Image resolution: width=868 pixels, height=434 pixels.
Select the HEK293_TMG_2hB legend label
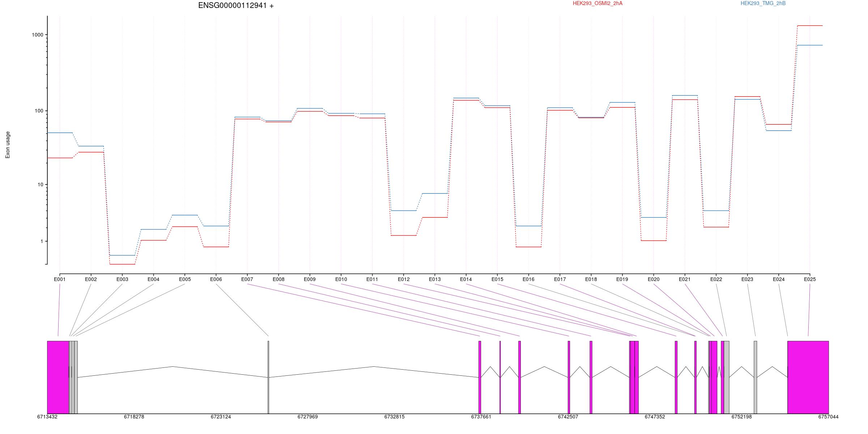(x=763, y=3)
